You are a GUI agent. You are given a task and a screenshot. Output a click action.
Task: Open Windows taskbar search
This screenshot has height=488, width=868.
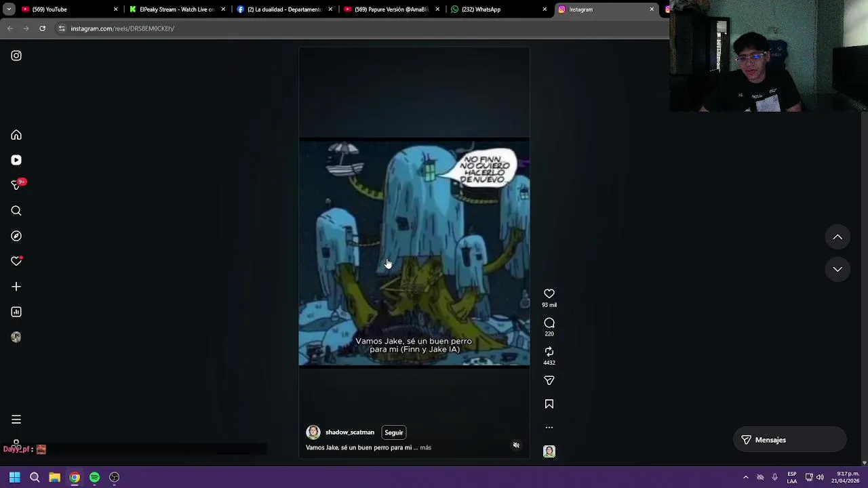pos(35,477)
